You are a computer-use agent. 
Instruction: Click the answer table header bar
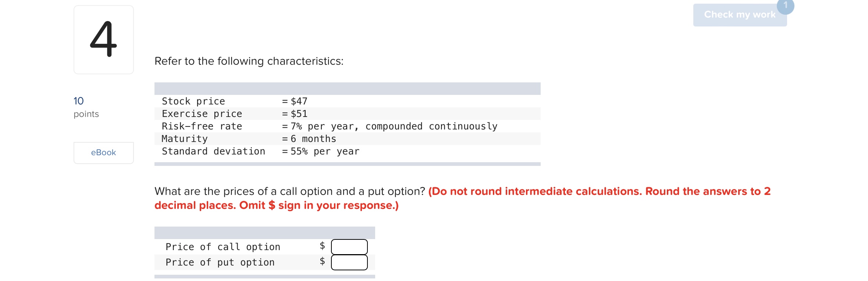pos(264,232)
